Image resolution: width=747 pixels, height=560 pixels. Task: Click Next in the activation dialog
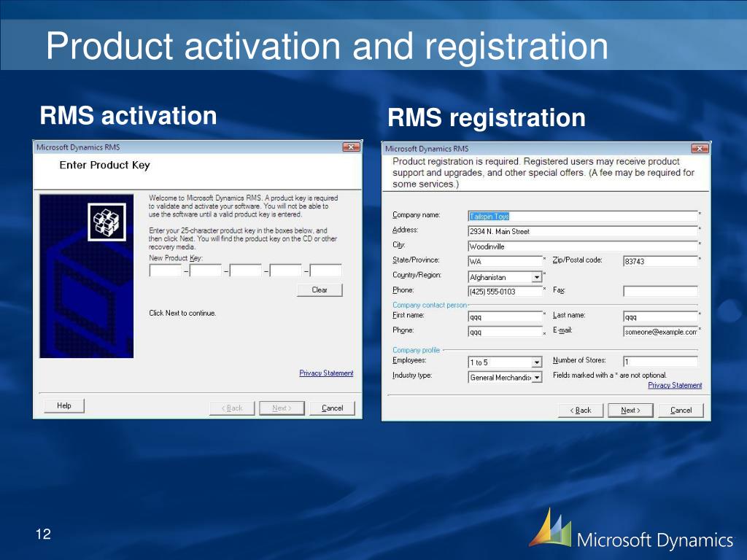coord(282,408)
